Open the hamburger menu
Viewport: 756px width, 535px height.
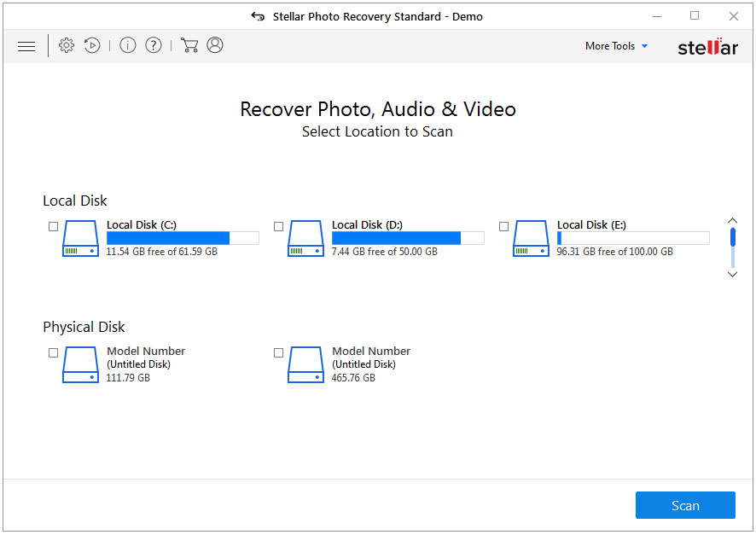point(26,45)
